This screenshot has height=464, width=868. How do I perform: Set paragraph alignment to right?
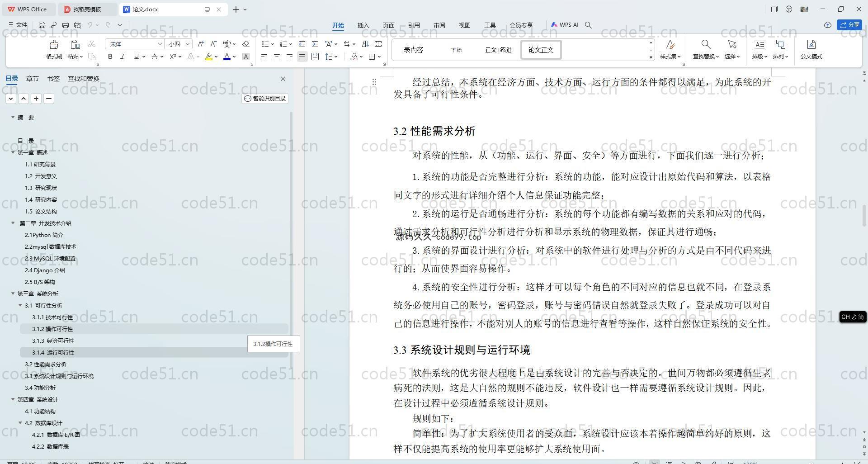[x=289, y=57]
